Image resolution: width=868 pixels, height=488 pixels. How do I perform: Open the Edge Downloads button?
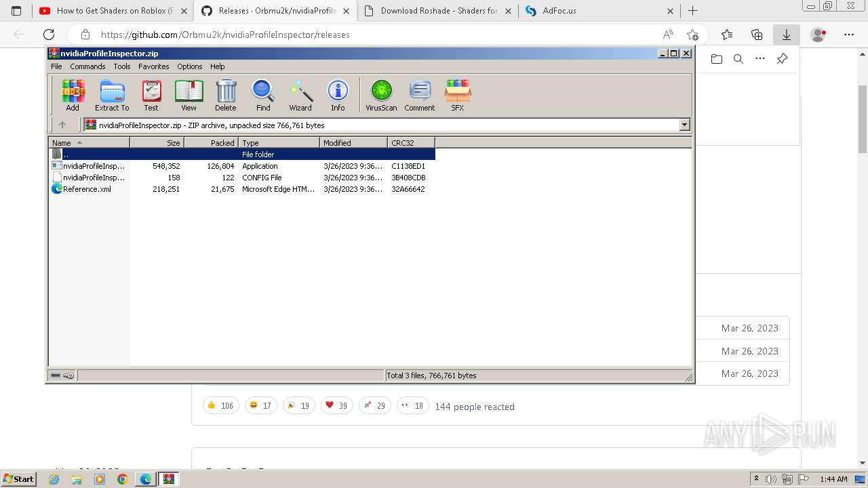click(787, 35)
